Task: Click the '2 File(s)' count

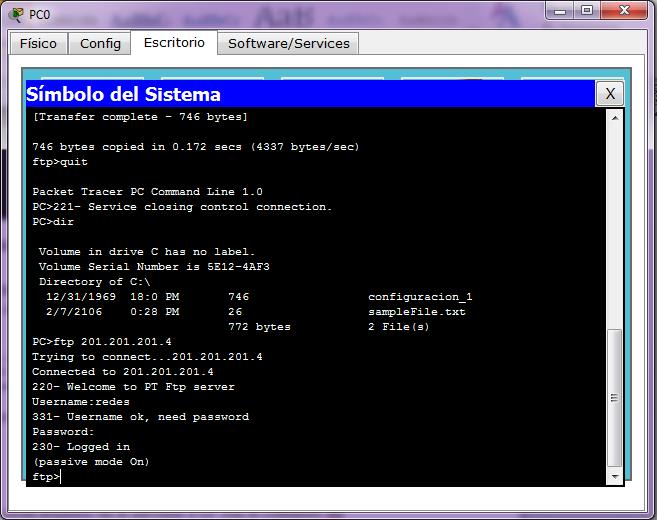Action: (x=399, y=327)
